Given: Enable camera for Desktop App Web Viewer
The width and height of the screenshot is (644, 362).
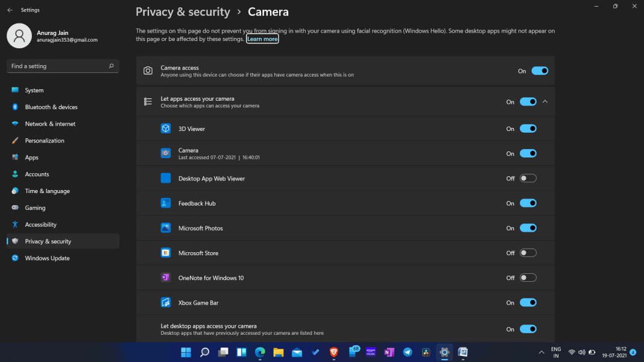Looking at the screenshot, I should coord(528,178).
